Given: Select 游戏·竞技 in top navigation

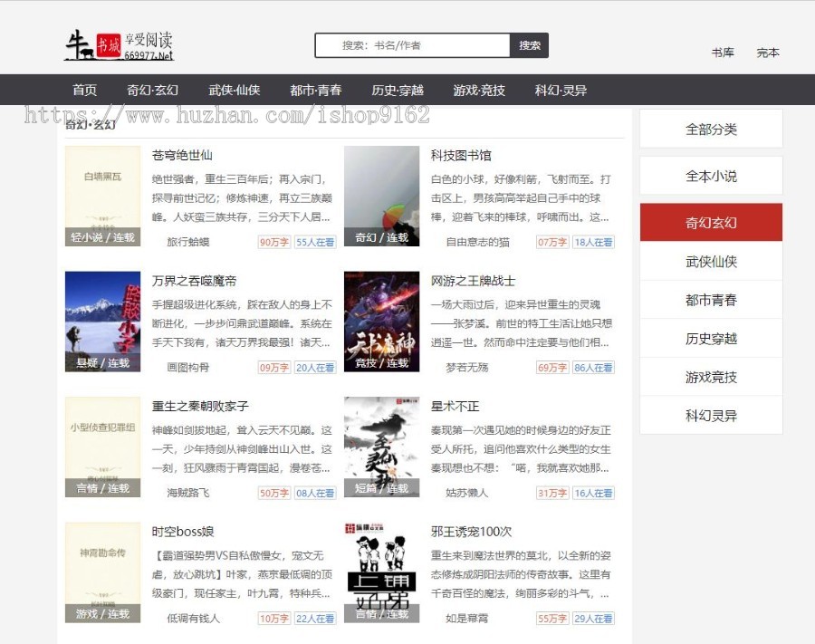Looking at the screenshot, I should [479, 90].
